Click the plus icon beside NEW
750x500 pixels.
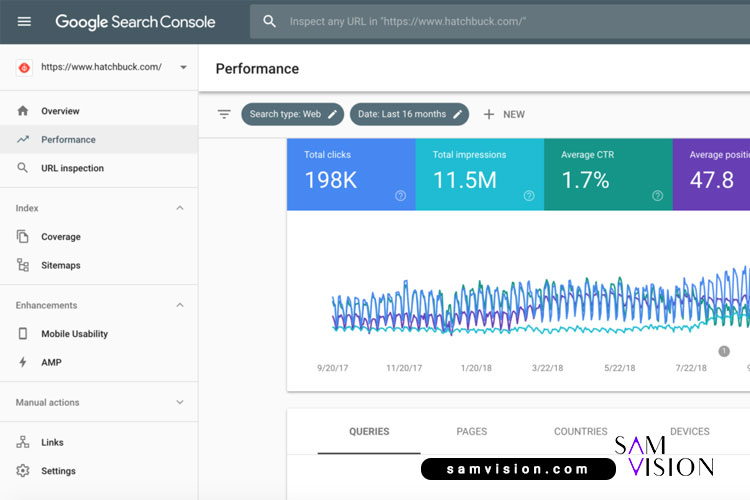(488, 114)
